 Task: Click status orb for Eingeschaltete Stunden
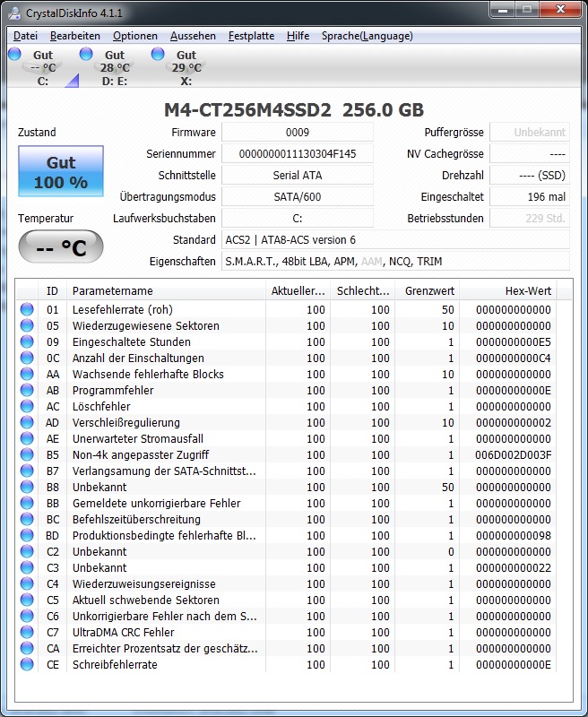[x=27, y=341]
